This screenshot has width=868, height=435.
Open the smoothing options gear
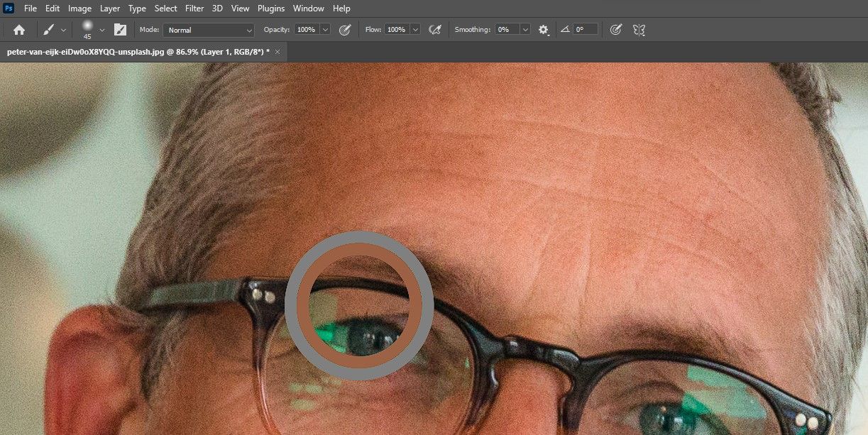[544, 30]
